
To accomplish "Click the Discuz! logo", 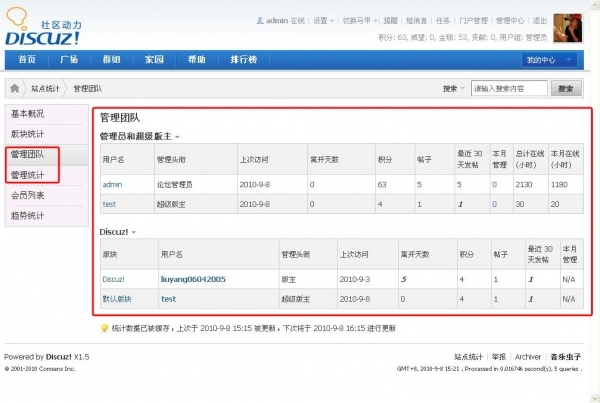I will click(43, 26).
